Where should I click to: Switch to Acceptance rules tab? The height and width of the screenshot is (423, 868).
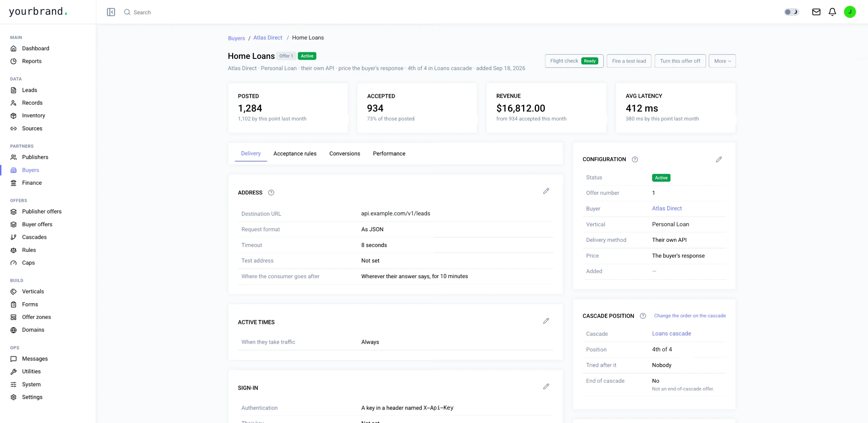coord(295,154)
